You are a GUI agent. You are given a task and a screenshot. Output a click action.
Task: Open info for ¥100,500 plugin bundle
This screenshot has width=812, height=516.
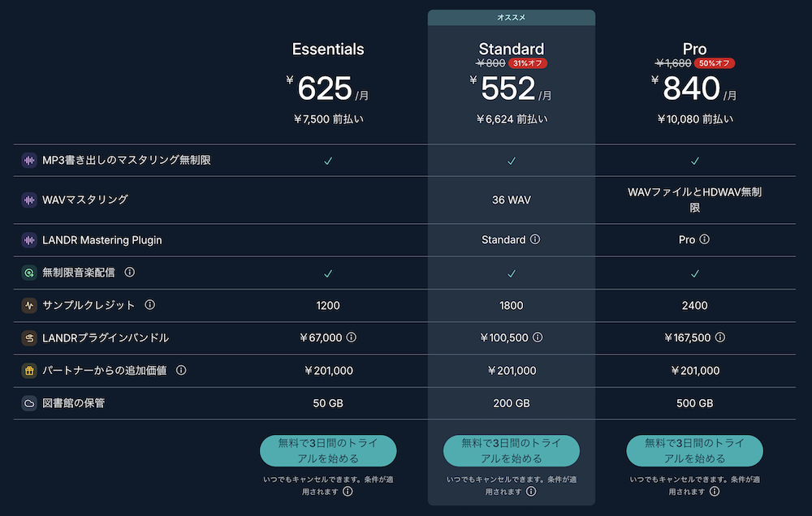pyautogui.click(x=538, y=338)
